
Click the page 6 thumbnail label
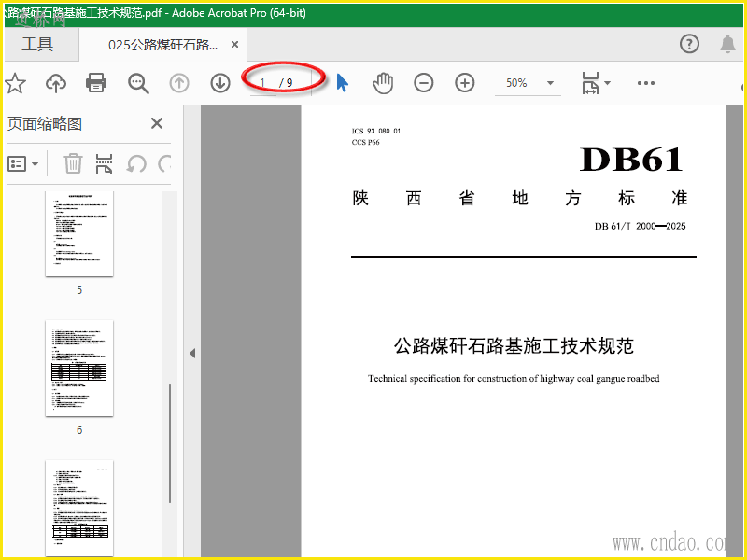[x=79, y=430]
